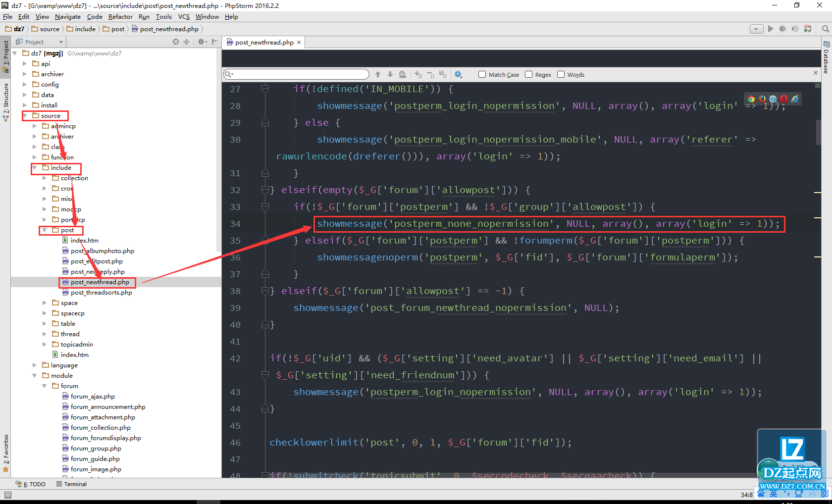Click search history magnifier in find field
The width and height of the screenshot is (832, 504).
point(229,74)
